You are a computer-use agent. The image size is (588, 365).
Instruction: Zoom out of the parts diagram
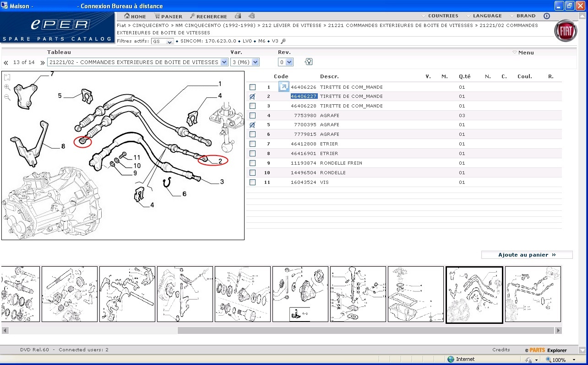7,97
